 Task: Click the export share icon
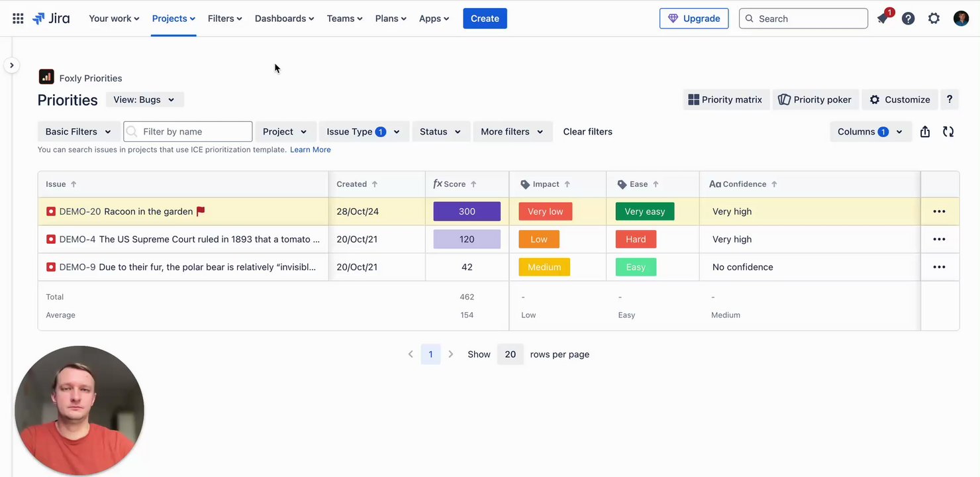[x=925, y=132]
